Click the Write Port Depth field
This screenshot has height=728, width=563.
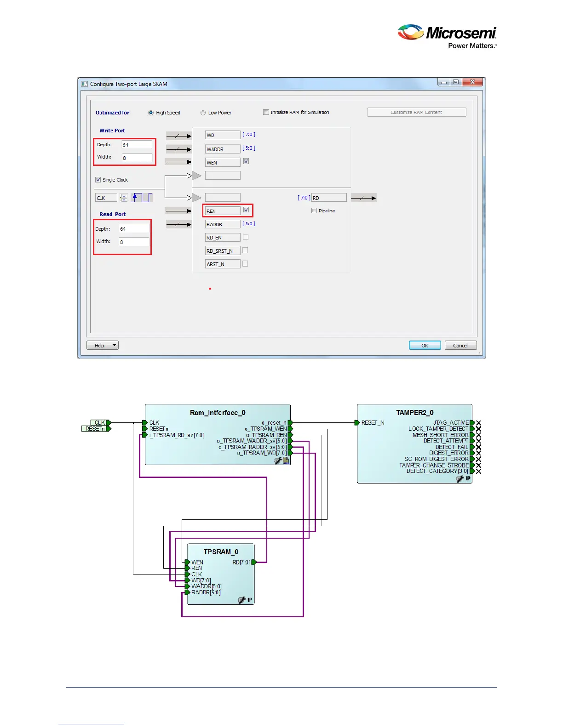[x=137, y=145]
